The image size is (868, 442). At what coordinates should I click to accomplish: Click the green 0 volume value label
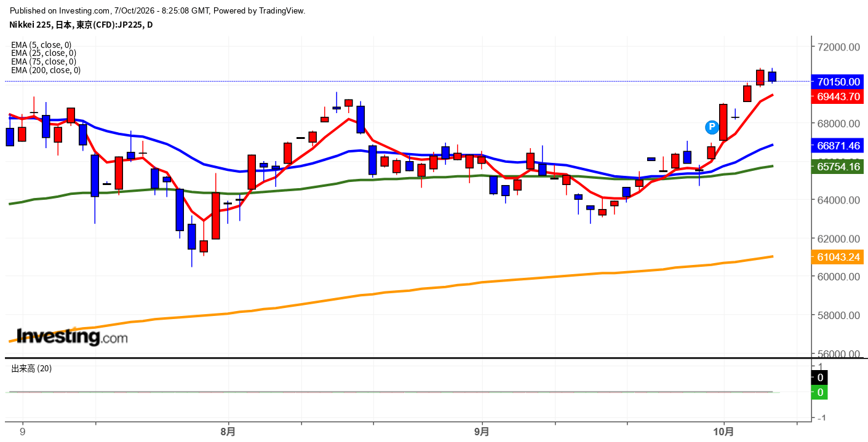tap(820, 392)
